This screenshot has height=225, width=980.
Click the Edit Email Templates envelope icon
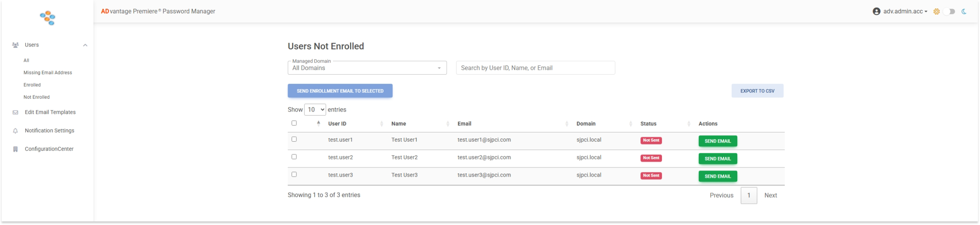point(15,112)
